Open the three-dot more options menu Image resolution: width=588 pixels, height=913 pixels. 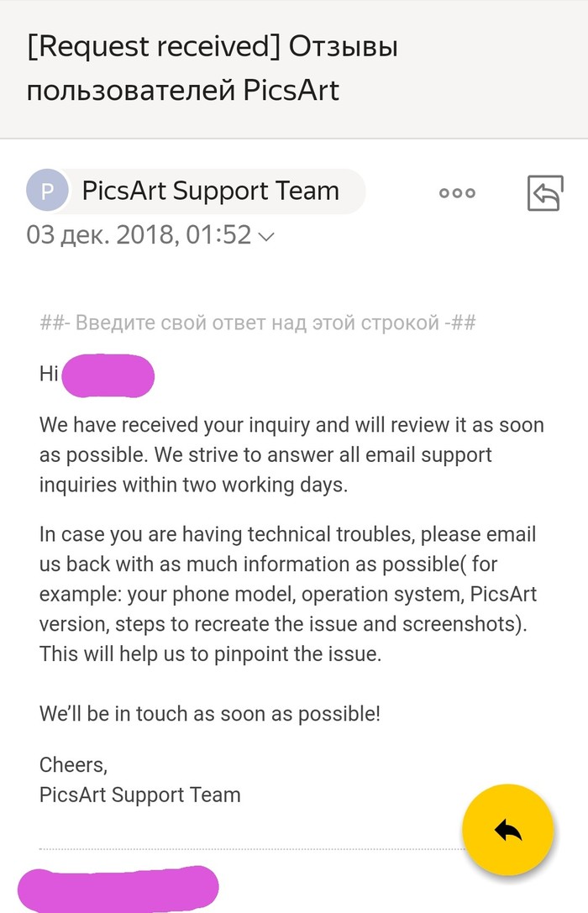pyautogui.click(x=457, y=192)
